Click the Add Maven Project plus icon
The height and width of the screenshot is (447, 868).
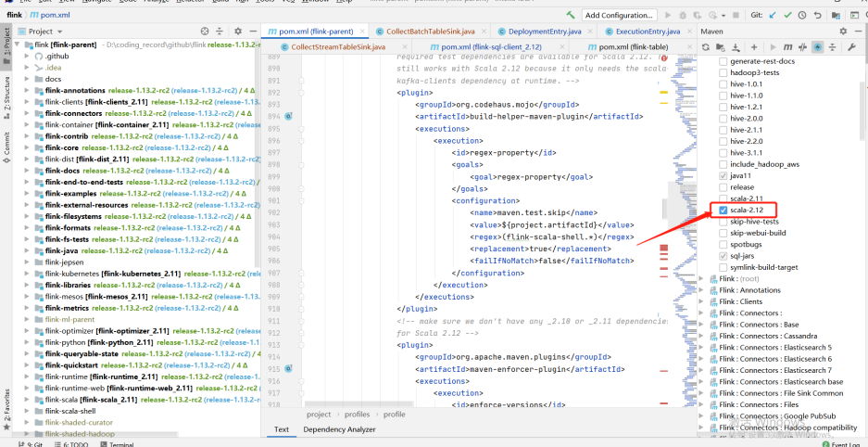755,47
